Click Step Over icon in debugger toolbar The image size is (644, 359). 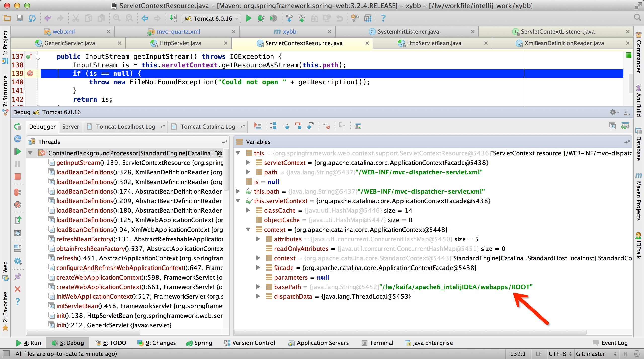point(273,126)
